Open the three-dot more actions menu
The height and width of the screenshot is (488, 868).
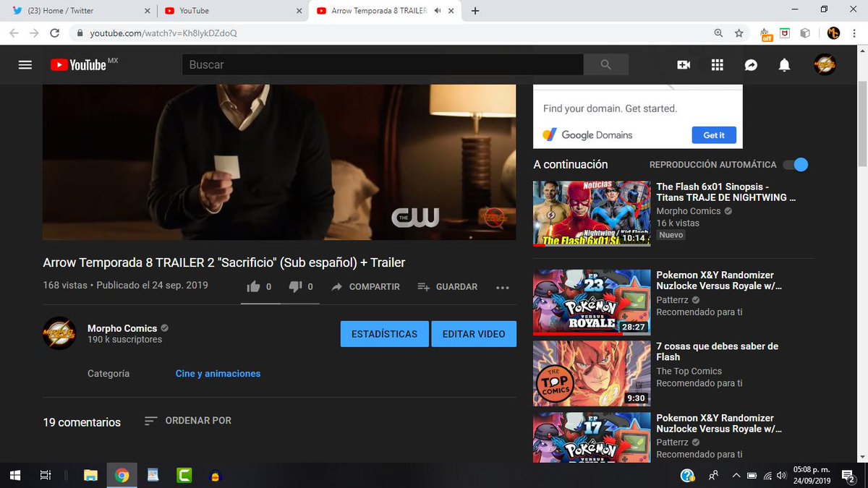tap(503, 287)
